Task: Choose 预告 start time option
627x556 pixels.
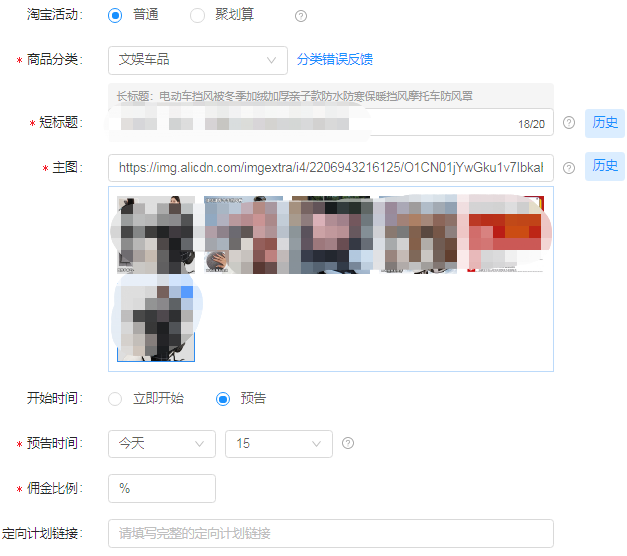Action: [x=223, y=399]
